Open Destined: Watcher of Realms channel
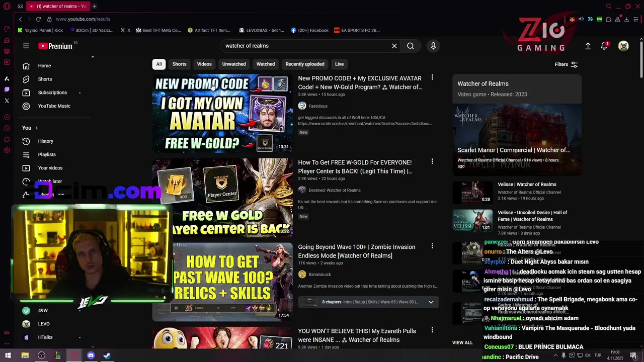The width and height of the screenshot is (644, 362). (335, 190)
